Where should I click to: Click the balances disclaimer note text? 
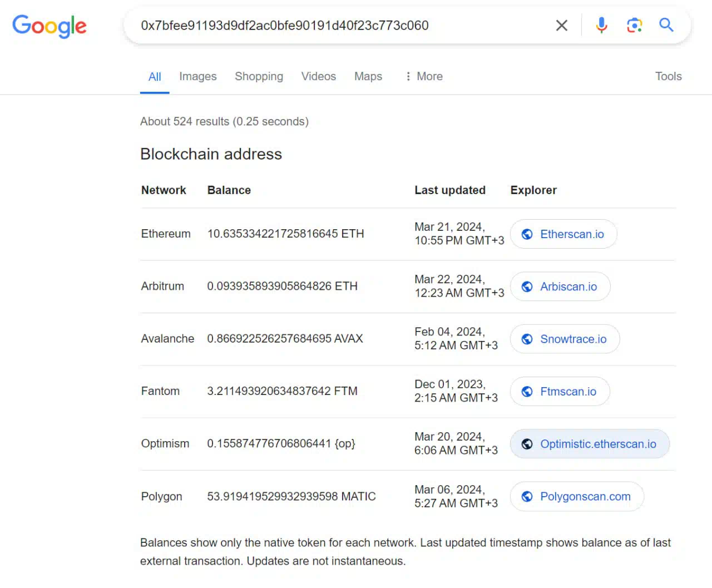click(x=406, y=552)
